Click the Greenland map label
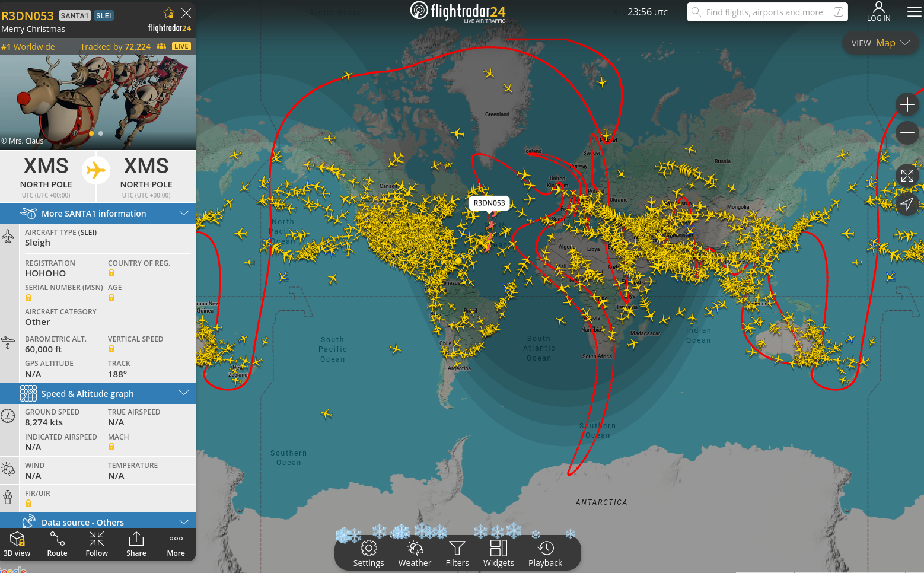The height and width of the screenshot is (573, 924). click(x=497, y=114)
